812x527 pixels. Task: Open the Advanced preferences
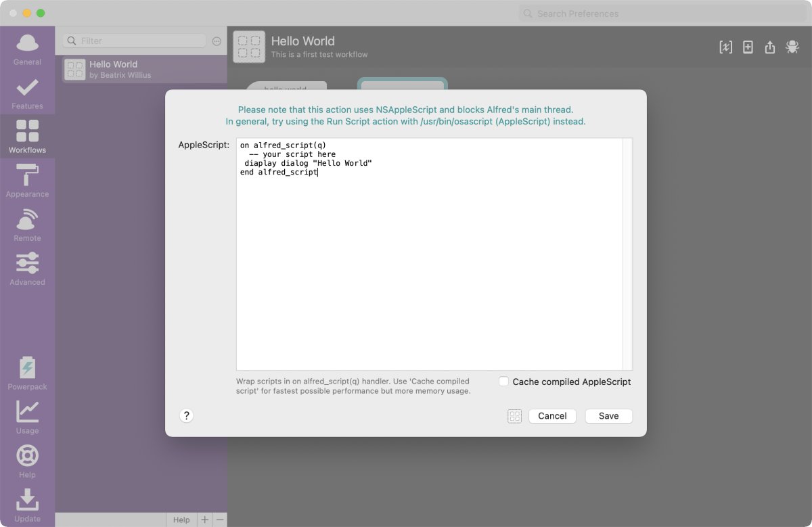[x=27, y=269]
